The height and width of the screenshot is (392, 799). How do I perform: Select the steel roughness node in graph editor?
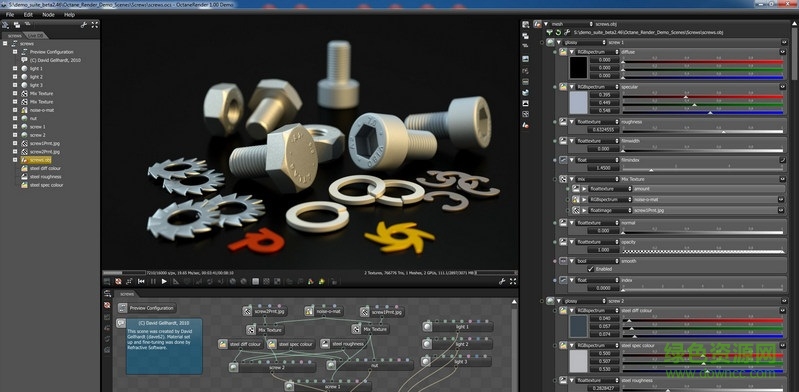(343, 344)
